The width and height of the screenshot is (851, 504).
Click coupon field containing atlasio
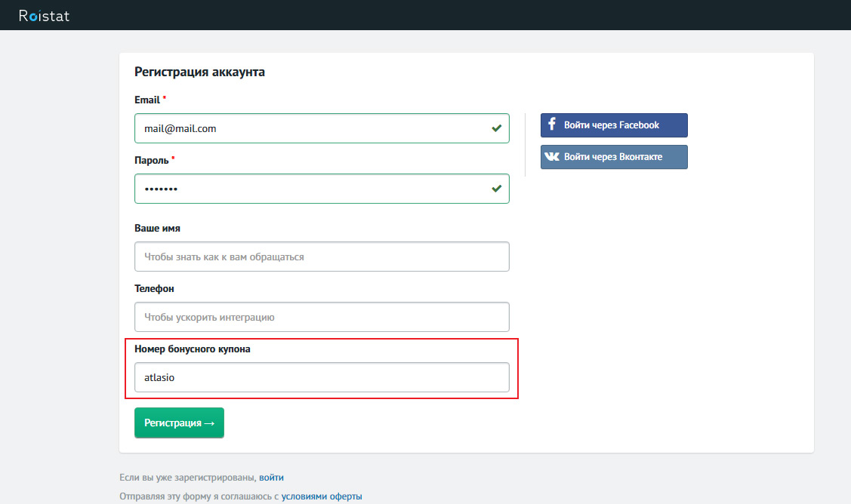[322, 377]
